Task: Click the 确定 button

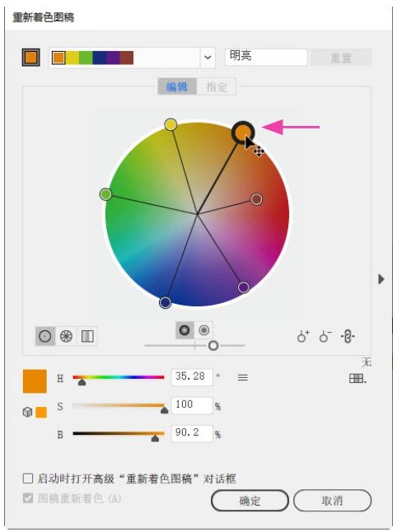Action: click(250, 500)
